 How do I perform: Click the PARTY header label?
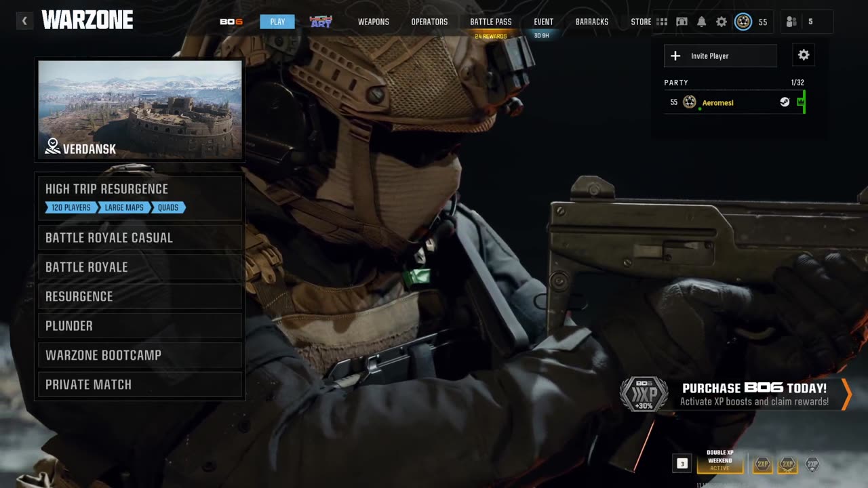coord(676,83)
